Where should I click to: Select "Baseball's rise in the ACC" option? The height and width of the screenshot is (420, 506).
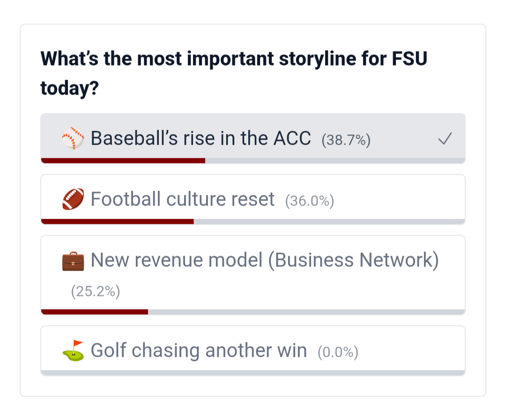tap(201, 139)
